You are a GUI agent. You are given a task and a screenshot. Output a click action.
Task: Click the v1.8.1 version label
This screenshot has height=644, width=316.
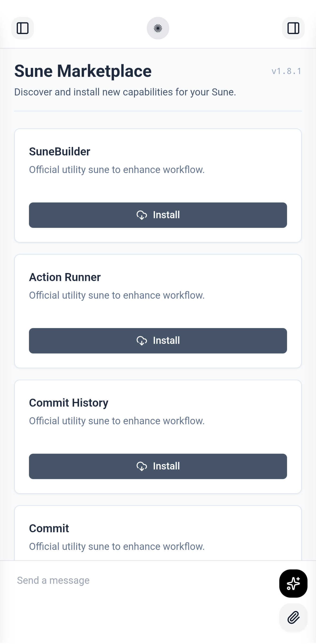(287, 71)
